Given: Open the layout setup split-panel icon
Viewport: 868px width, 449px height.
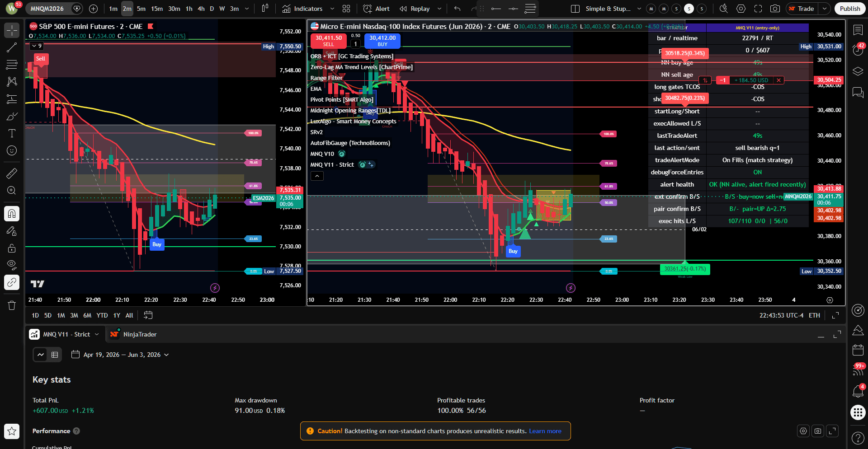Looking at the screenshot, I should pyautogui.click(x=575, y=9).
